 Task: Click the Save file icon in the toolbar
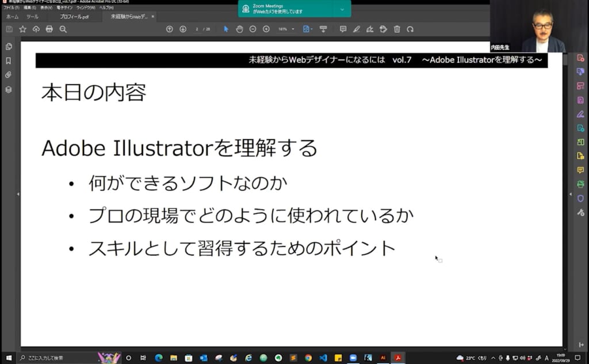(x=9, y=29)
